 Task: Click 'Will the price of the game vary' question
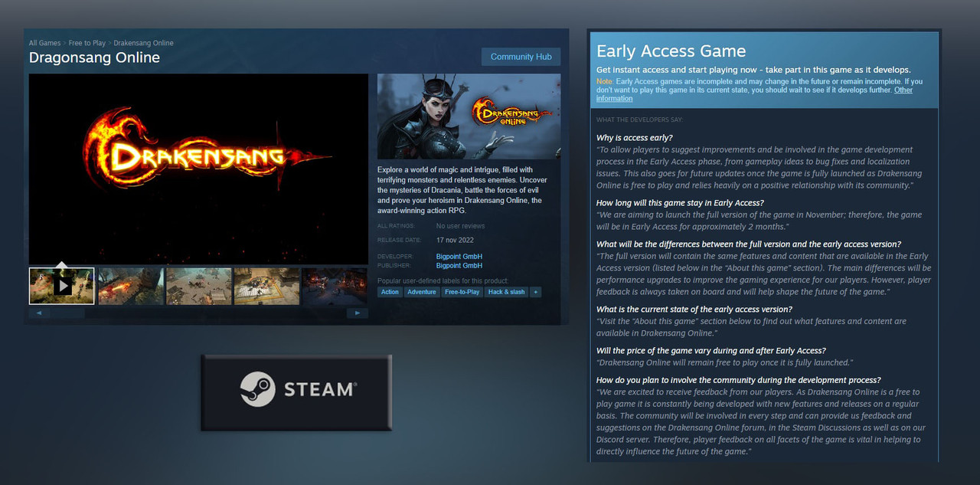(x=710, y=351)
